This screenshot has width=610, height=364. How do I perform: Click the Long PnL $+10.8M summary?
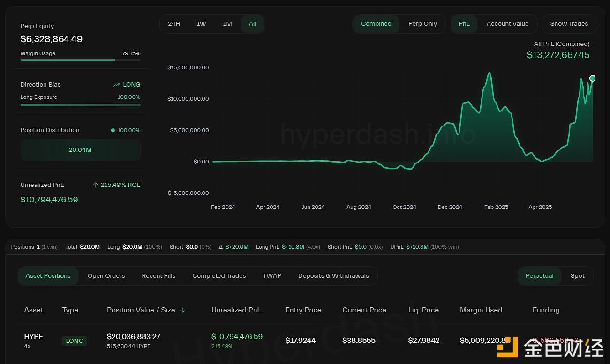288,247
